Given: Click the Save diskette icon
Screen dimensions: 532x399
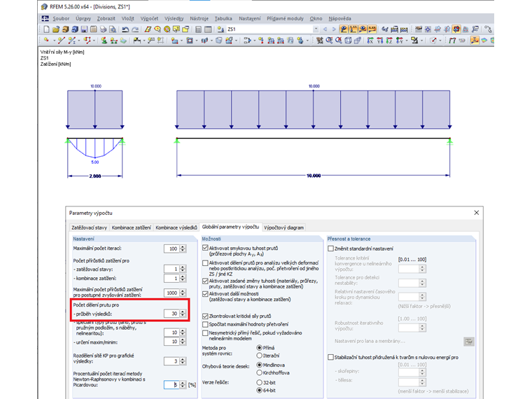Looking at the screenshot, I should click(x=84, y=29).
